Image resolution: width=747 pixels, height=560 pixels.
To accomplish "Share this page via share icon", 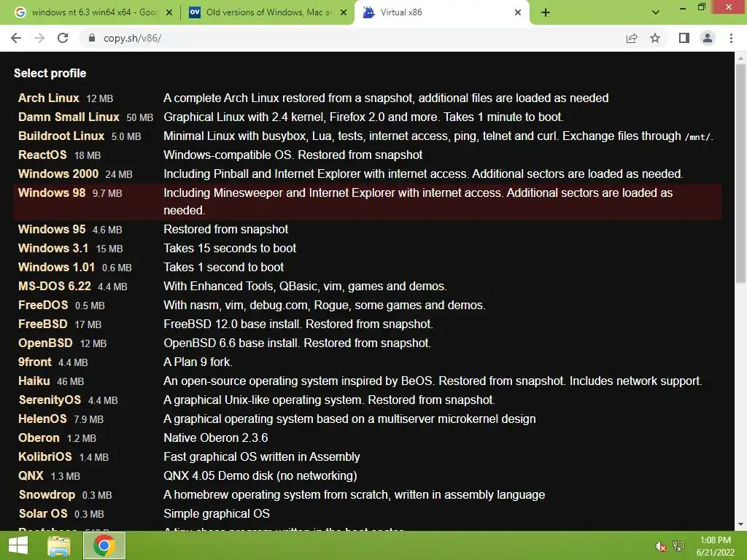I will click(632, 38).
